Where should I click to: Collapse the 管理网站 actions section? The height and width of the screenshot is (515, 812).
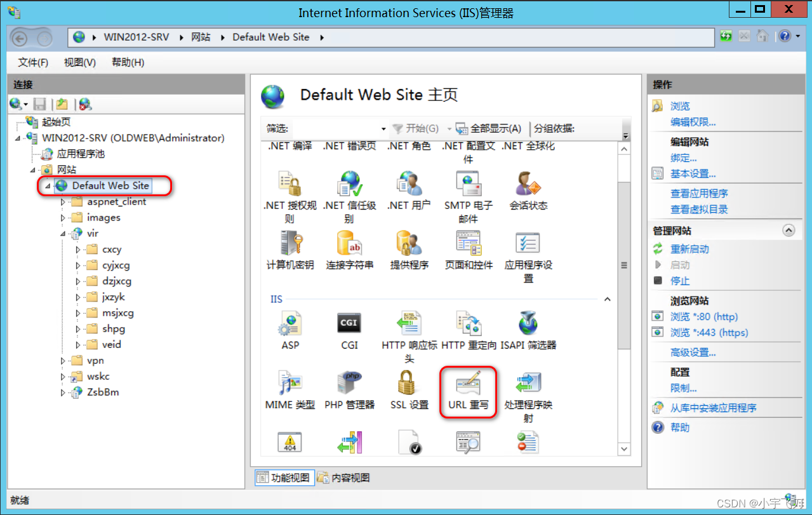tap(789, 231)
